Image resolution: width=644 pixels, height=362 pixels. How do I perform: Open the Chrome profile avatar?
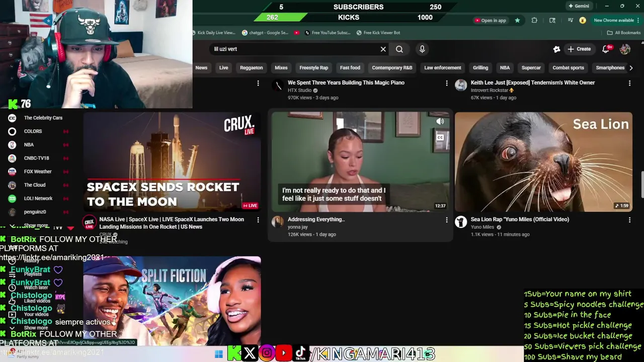click(583, 20)
